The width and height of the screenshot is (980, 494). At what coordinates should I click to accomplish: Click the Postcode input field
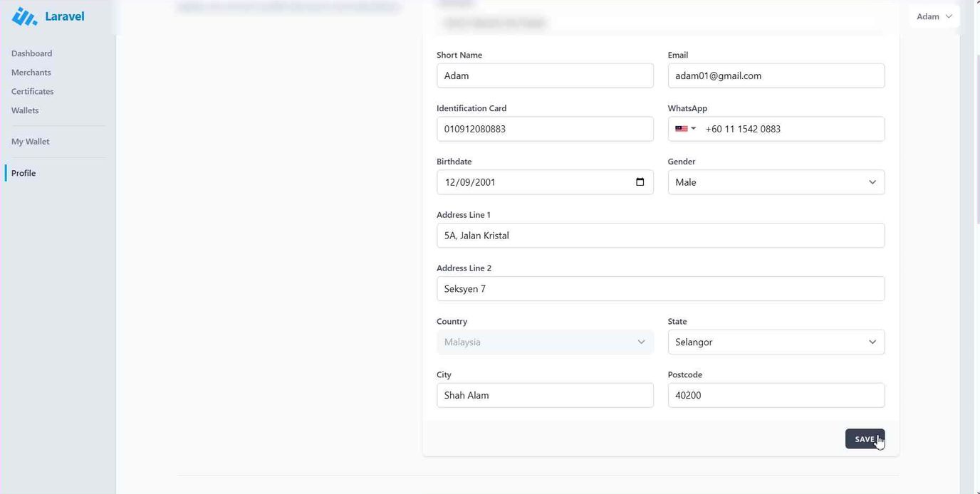776,396
